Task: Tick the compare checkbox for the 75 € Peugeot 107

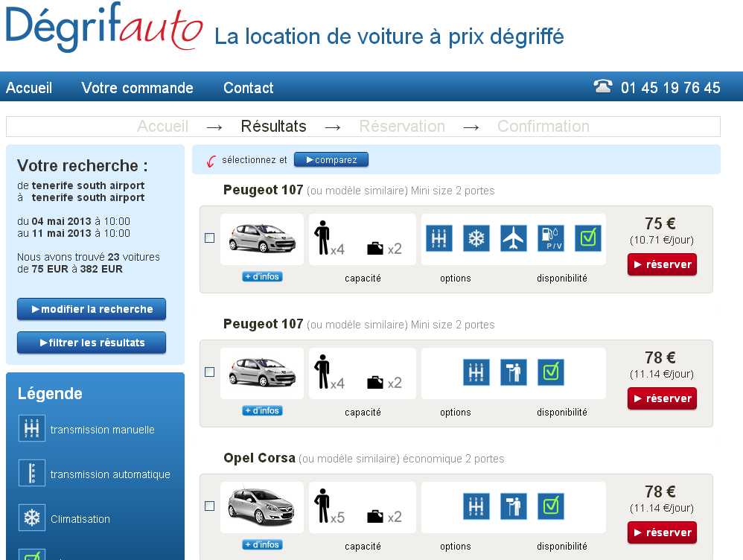Action: pyautogui.click(x=210, y=238)
